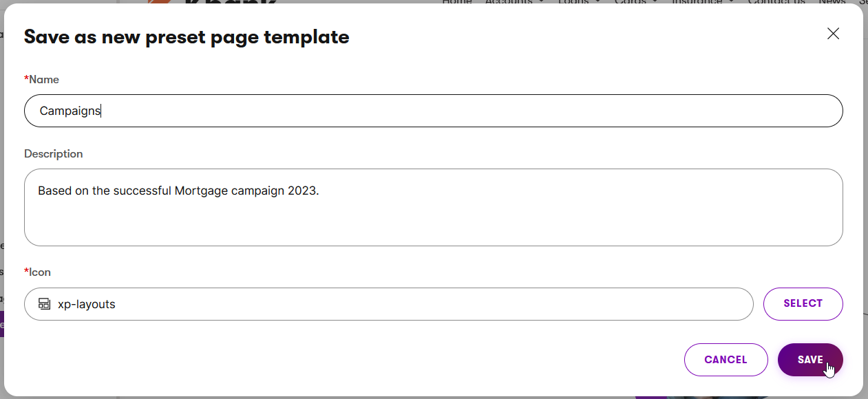868x399 pixels.
Task: Open Contact us in the navigation
Action: tap(776, 2)
